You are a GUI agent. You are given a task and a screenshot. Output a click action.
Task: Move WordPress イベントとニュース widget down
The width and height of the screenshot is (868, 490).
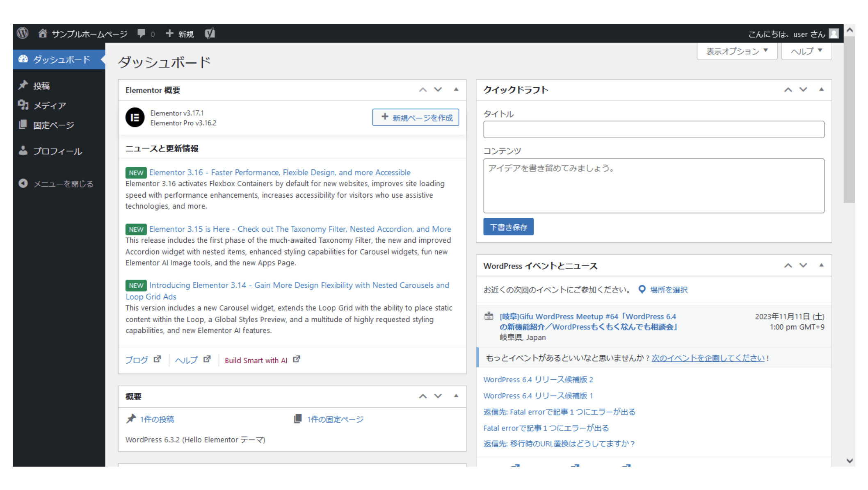pos(803,265)
